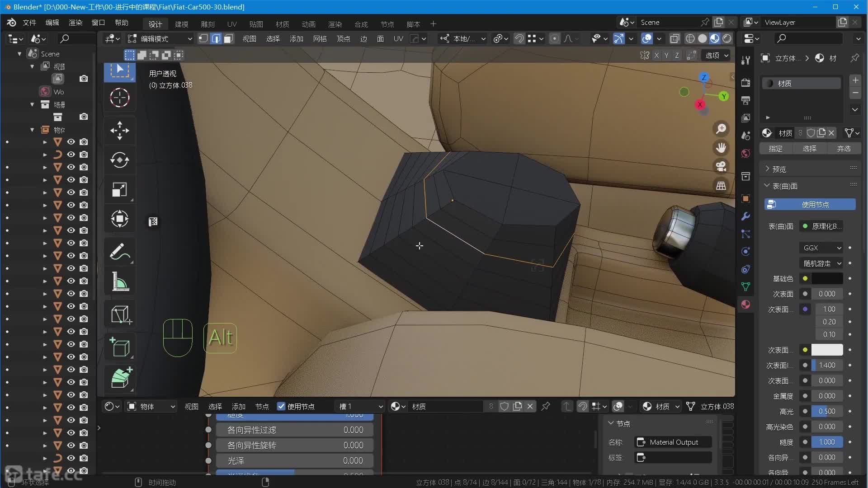Open the Render menu
Image resolution: width=868 pixels, height=488 pixels.
pos(75,23)
